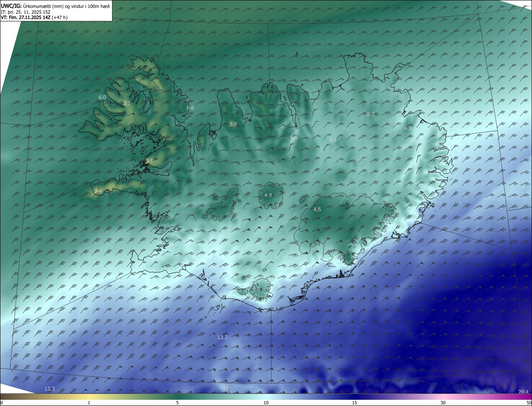Click the 30 tick label on the scale
The height and width of the screenshot is (406, 532).
443,403
